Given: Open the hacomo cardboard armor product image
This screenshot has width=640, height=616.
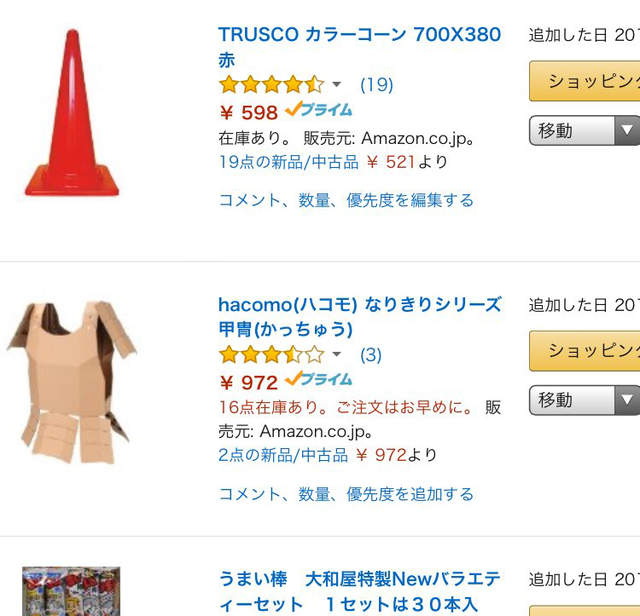Looking at the screenshot, I should pos(72,382).
